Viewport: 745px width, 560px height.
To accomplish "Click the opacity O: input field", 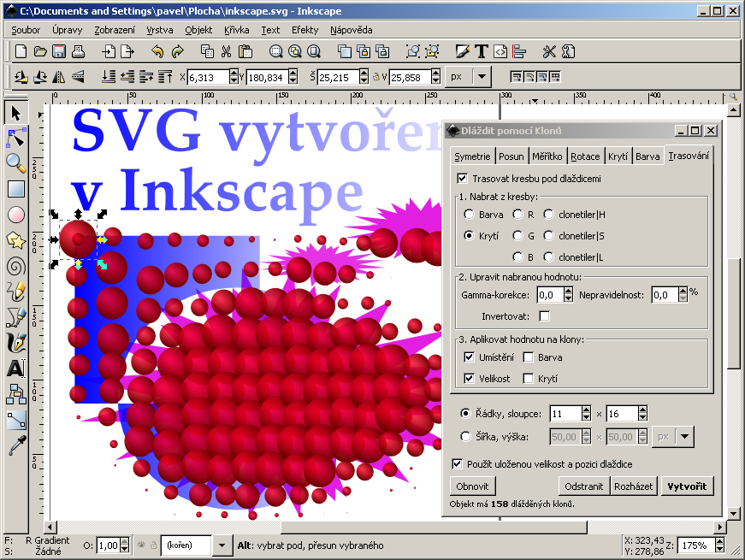I will point(108,545).
